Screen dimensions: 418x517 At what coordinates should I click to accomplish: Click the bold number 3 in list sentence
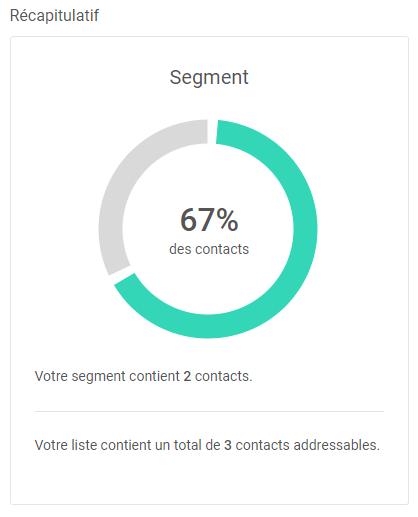228,445
